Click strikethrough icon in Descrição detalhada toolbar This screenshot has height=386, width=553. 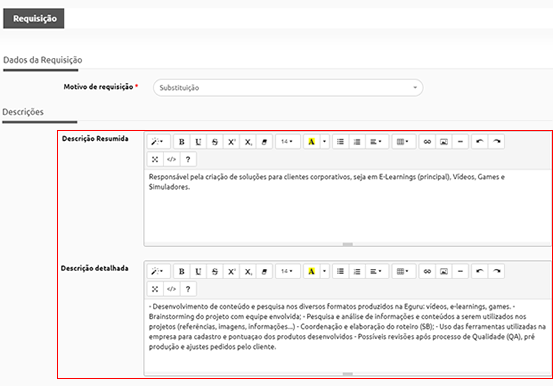tap(215, 271)
